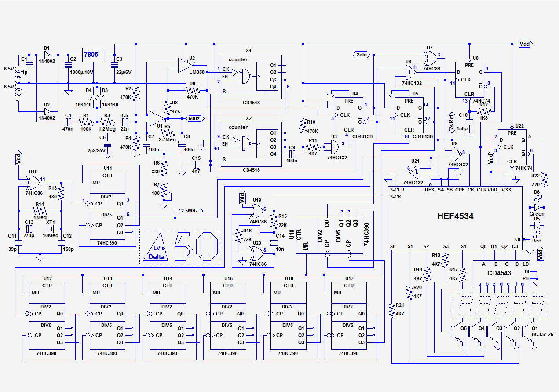
Task: Click the XT1 10Meg crystal symbol
Action: tap(51, 229)
